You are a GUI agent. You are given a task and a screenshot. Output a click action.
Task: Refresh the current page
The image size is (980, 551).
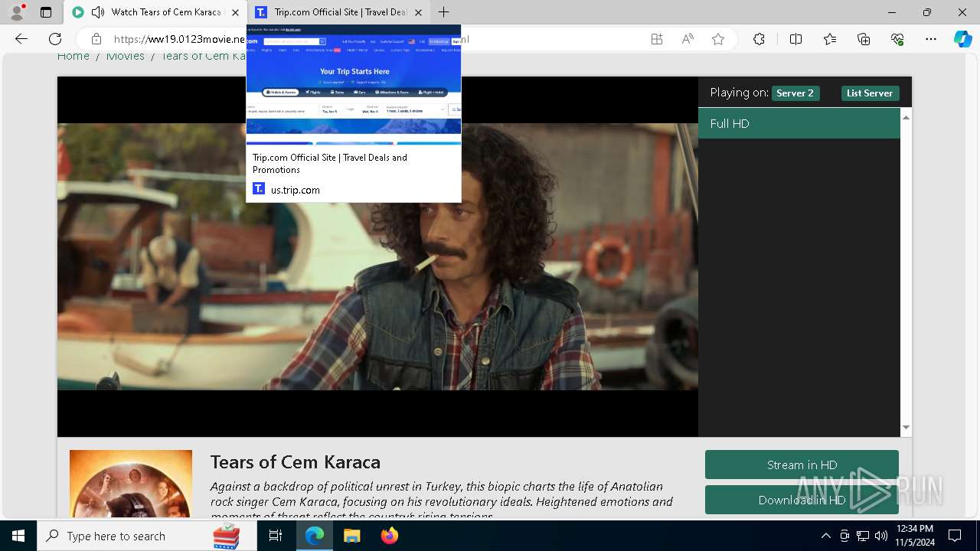(x=55, y=39)
